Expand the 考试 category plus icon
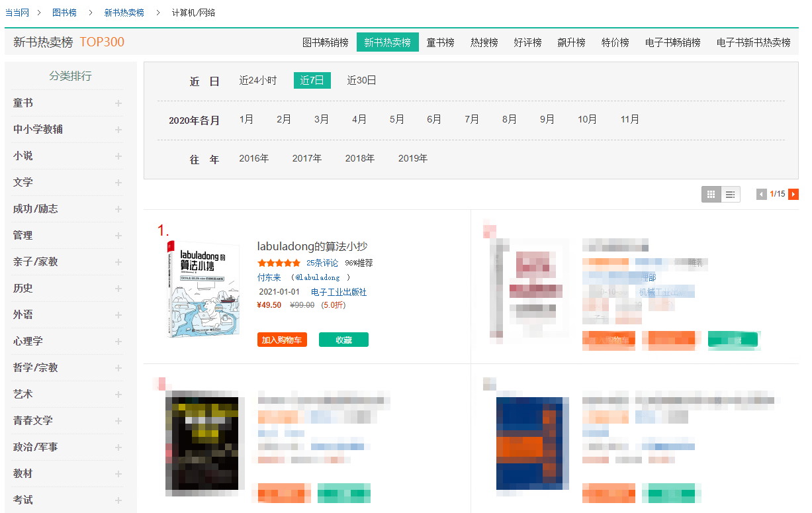The width and height of the screenshot is (812, 513). pyautogui.click(x=118, y=500)
